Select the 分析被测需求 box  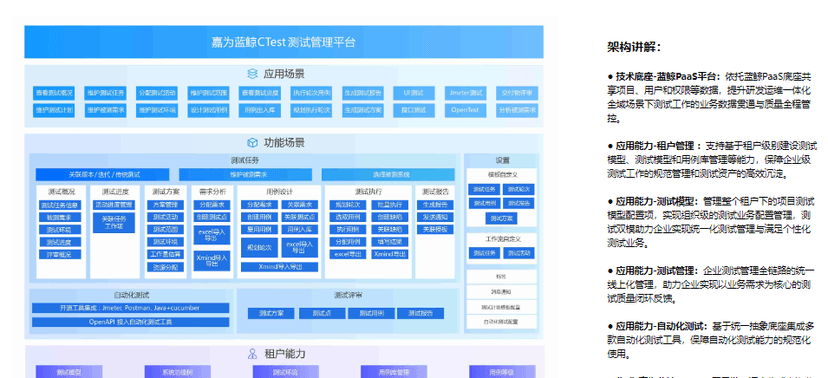517,110
